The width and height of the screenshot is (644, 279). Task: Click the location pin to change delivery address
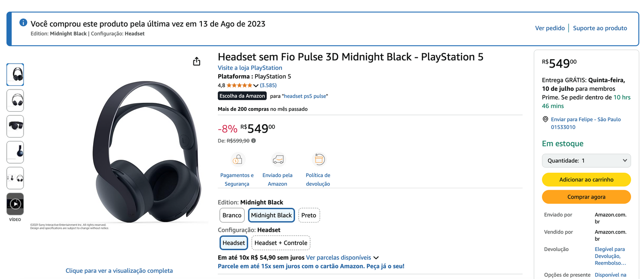pos(546,119)
